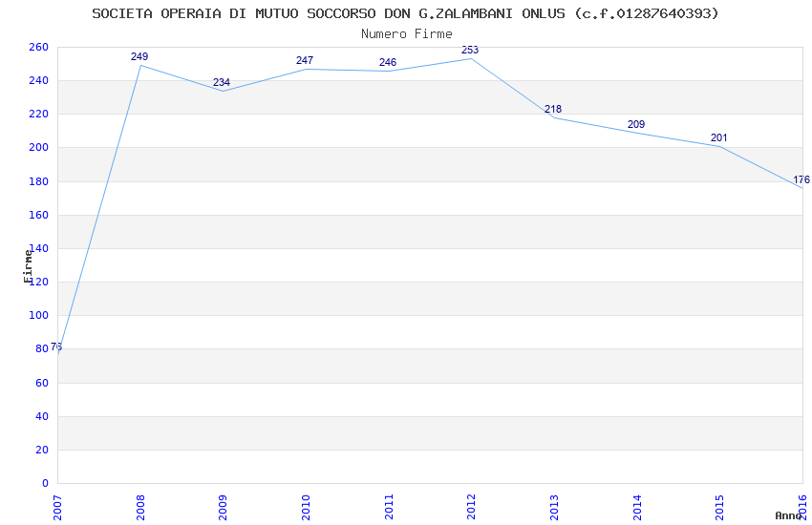
Task: Click the y-axis value 0
Action: pos(46,484)
